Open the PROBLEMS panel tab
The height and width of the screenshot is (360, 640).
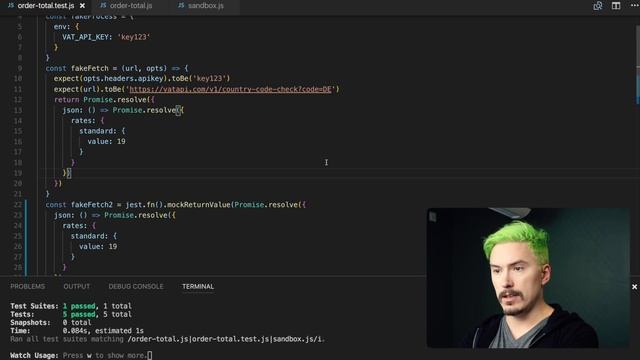click(27, 287)
